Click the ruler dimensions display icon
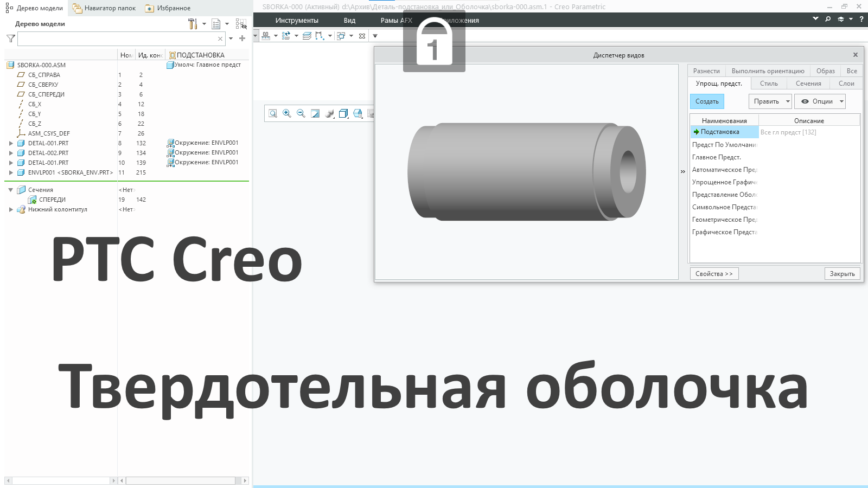 coord(266,36)
